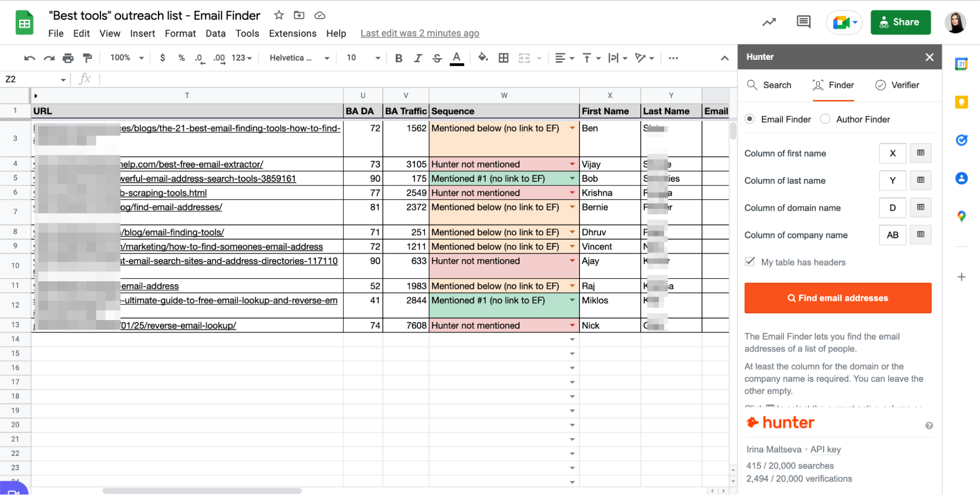Open the 100% zoom dropdown
Screen dimensions: 980x495
(x=126, y=57)
